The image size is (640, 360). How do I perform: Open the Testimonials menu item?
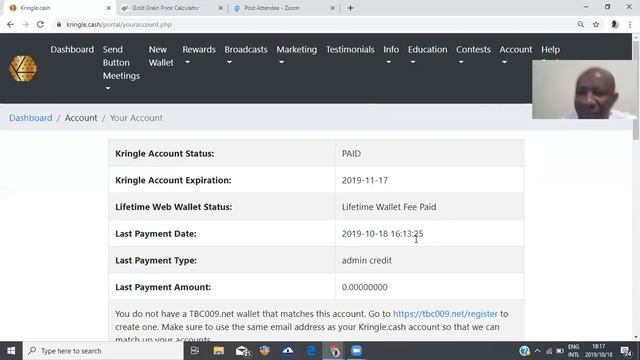coord(350,49)
